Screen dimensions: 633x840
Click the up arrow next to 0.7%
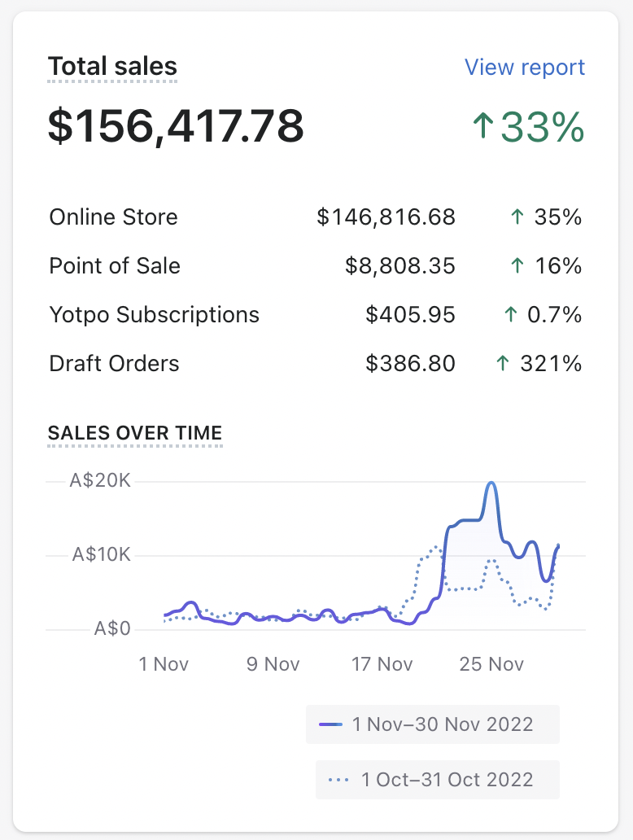511,315
